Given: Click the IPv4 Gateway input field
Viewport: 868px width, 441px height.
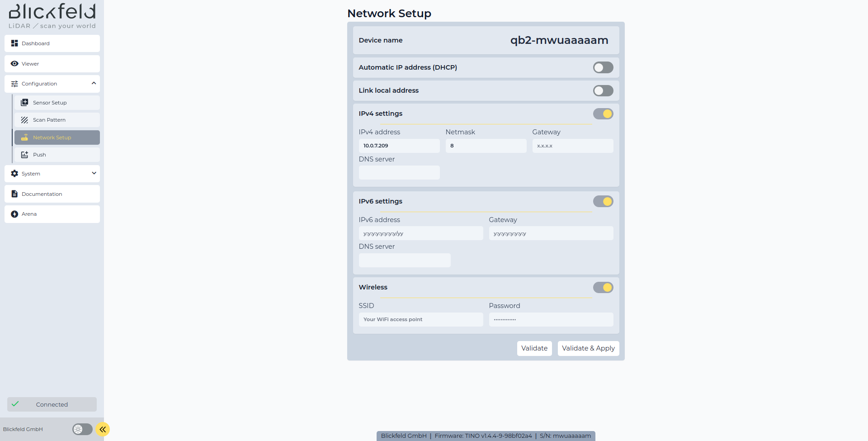Looking at the screenshot, I should 572,146.
